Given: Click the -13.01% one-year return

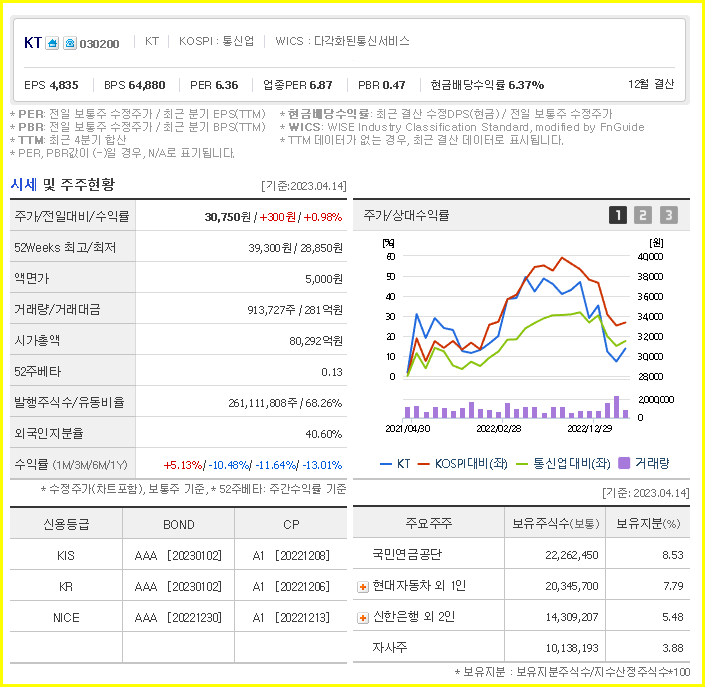Looking at the screenshot, I should click(322, 465).
